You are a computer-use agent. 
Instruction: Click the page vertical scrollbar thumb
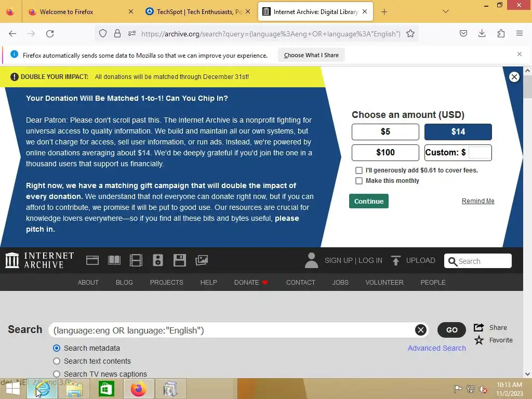[527, 87]
